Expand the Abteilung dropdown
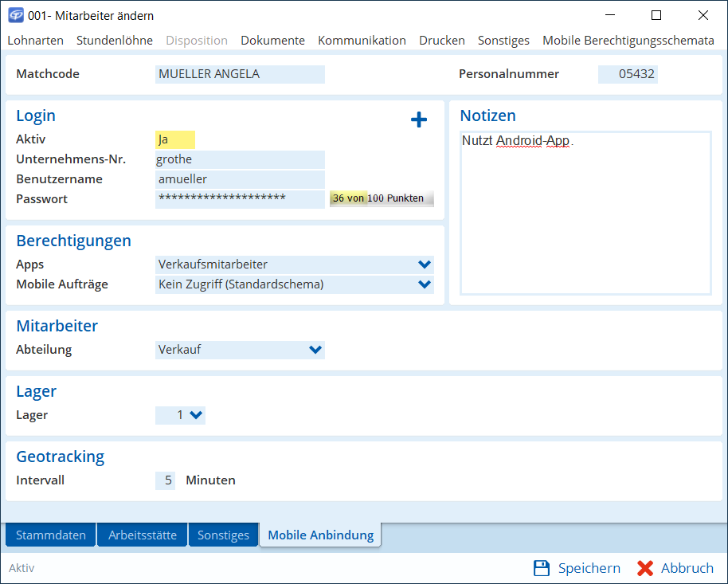The height and width of the screenshot is (584, 728). coord(315,350)
